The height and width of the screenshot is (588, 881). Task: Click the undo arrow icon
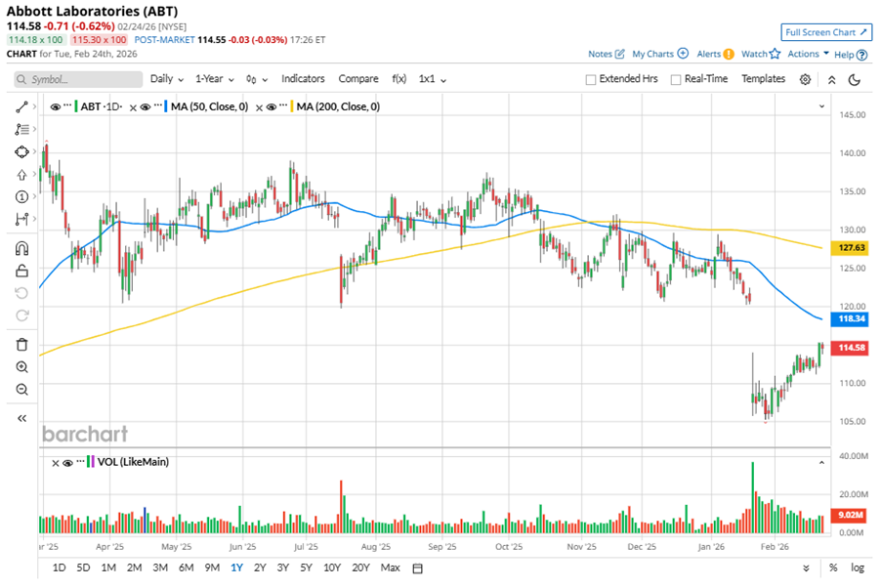pyautogui.click(x=21, y=293)
